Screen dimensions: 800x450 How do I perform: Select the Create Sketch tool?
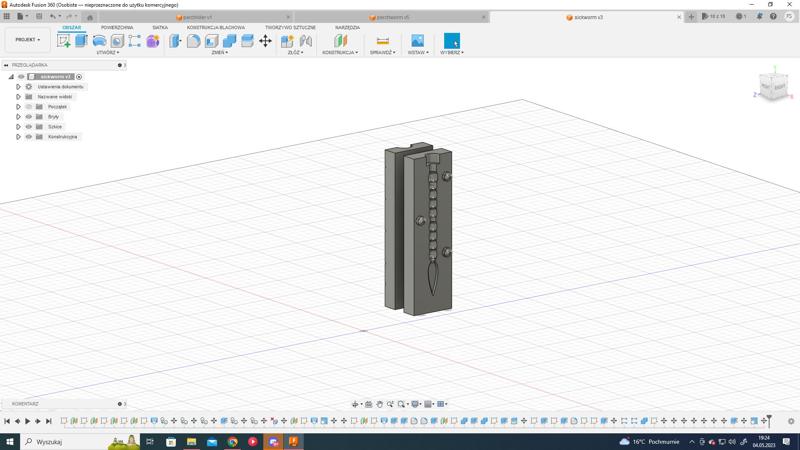pos(64,41)
